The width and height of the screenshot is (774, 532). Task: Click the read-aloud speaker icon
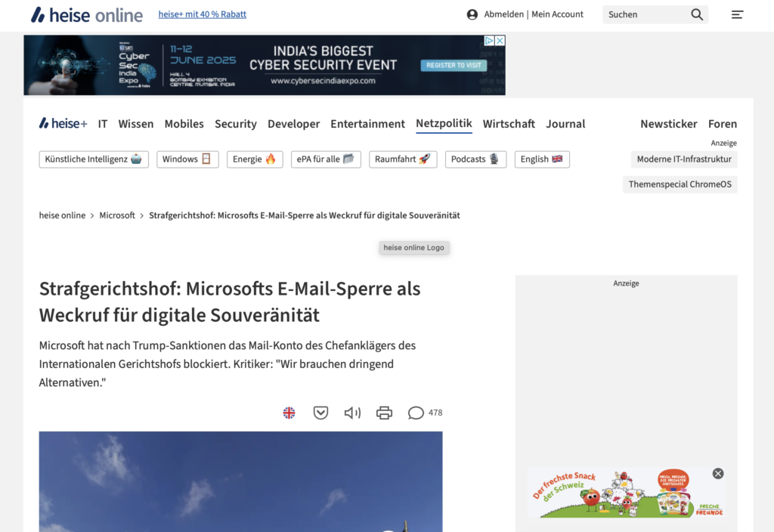click(352, 413)
